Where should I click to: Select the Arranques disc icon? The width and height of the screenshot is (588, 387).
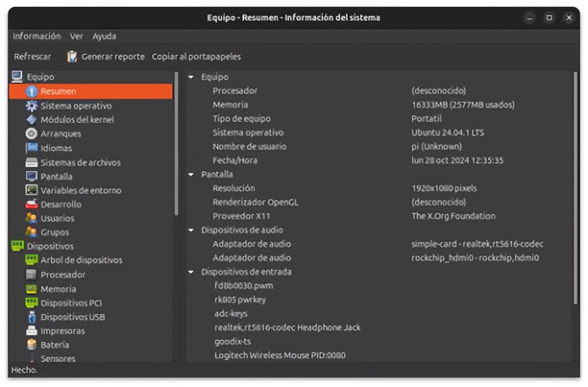click(32, 133)
